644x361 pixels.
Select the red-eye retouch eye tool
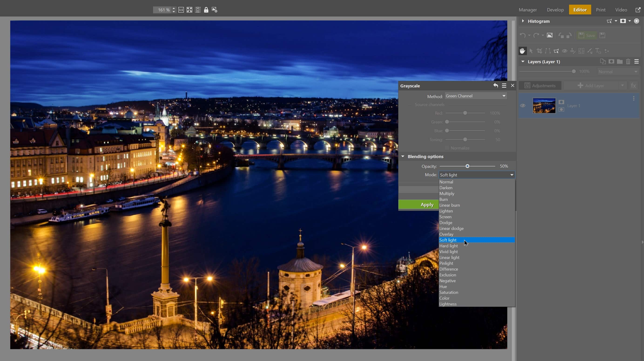(x=564, y=51)
